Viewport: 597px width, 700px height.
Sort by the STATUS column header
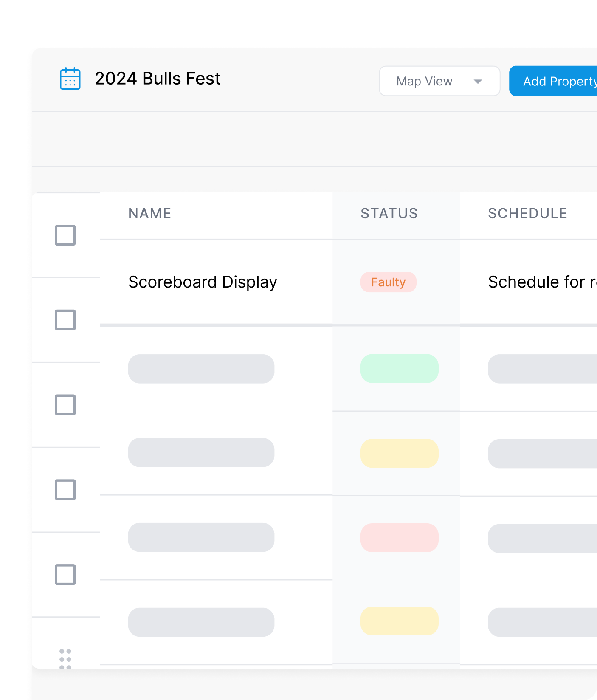click(389, 213)
